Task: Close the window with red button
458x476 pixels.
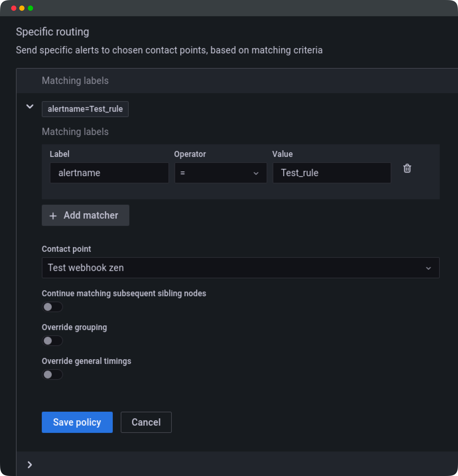Action: tap(14, 8)
